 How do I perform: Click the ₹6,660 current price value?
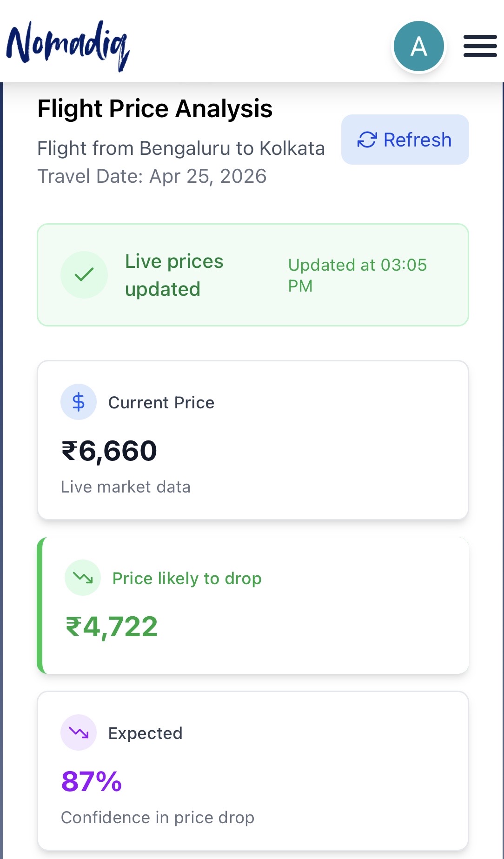(109, 451)
